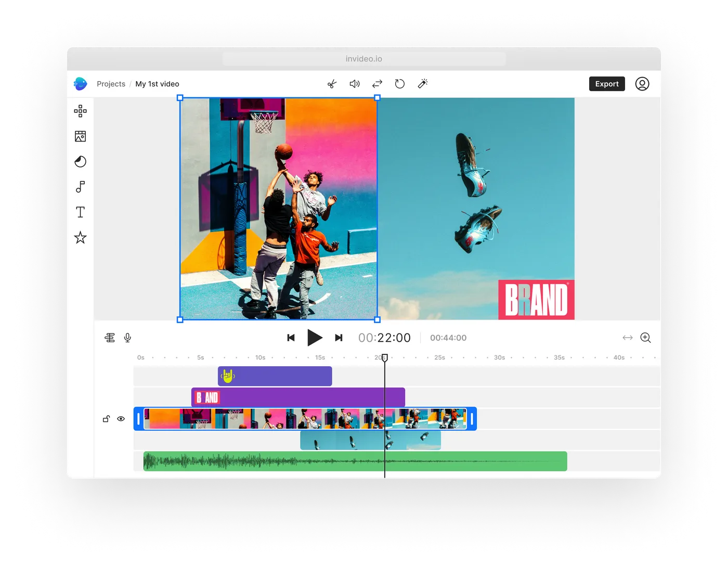The width and height of the screenshot is (728, 565).
Task: Open the star favorites panel
Action: [x=80, y=238]
